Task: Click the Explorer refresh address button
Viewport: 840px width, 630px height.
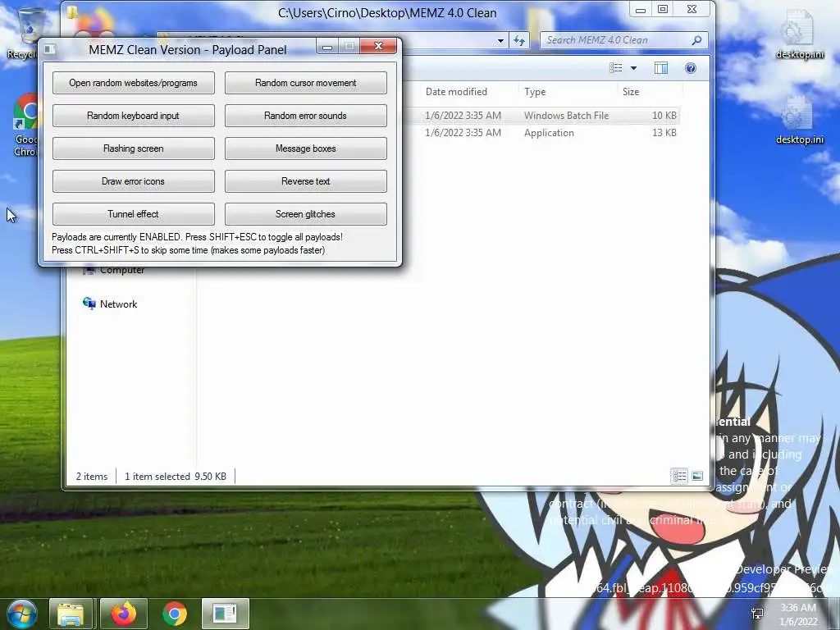Action: tap(518, 40)
